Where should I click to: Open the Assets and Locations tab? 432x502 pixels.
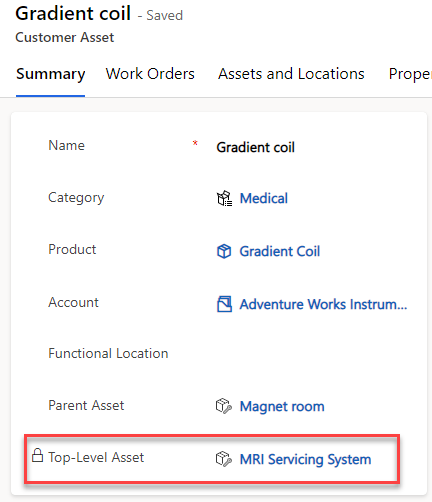point(291,74)
